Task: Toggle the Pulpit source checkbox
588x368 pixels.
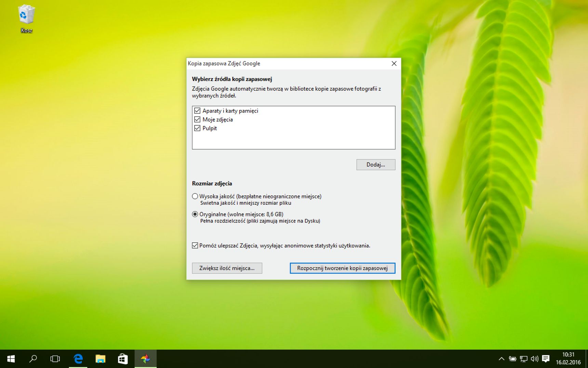Action: tap(197, 128)
